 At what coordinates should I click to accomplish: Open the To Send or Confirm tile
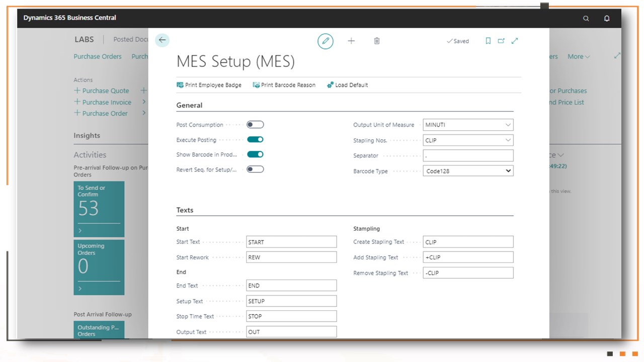(x=99, y=209)
